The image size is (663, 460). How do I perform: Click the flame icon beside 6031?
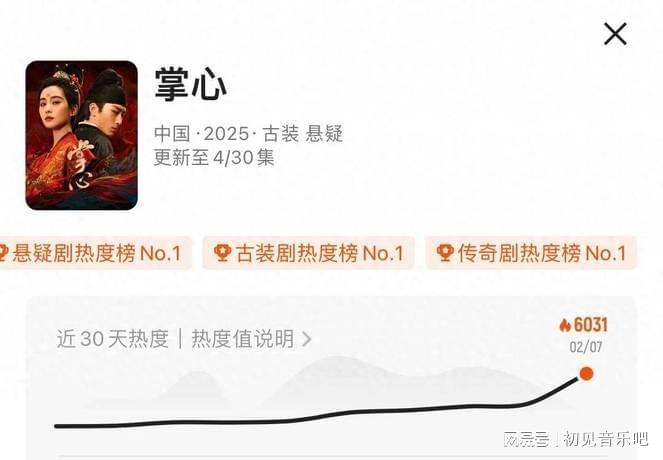click(x=565, y=325)
